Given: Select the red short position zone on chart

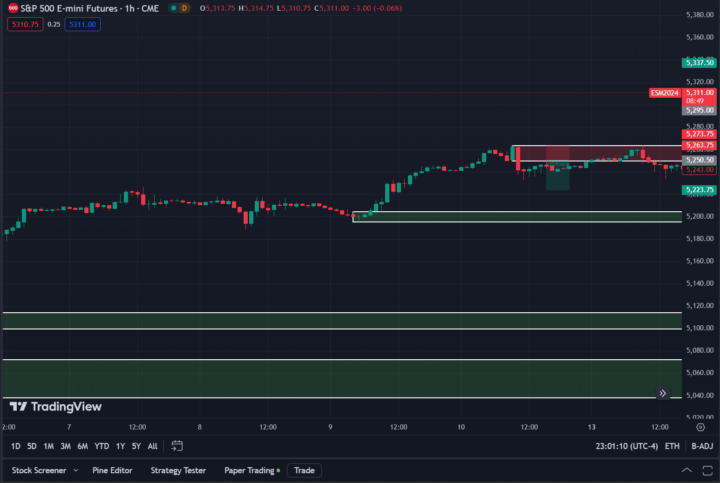Looking at the screenshot, I should pyautogui.click(x=557, y=153).
